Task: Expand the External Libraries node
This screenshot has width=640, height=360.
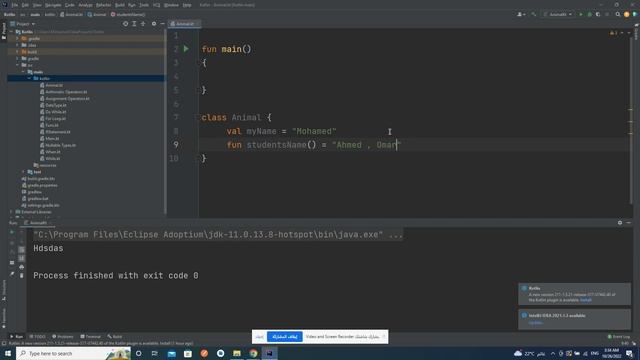Action: click(11, 212)
